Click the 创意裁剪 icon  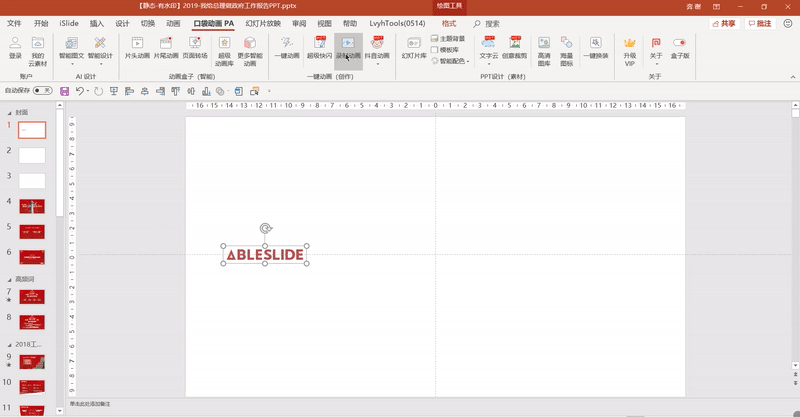(x=515, y=48)
